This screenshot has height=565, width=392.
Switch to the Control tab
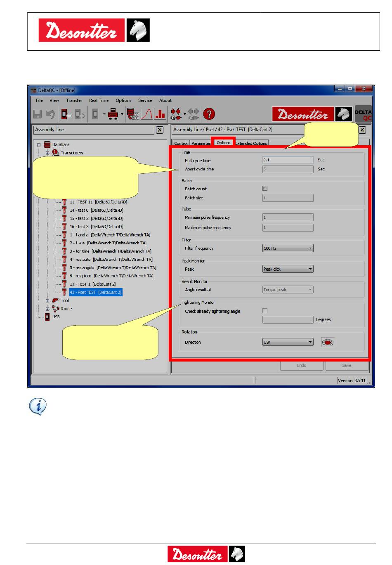click(x=181, y=143)
